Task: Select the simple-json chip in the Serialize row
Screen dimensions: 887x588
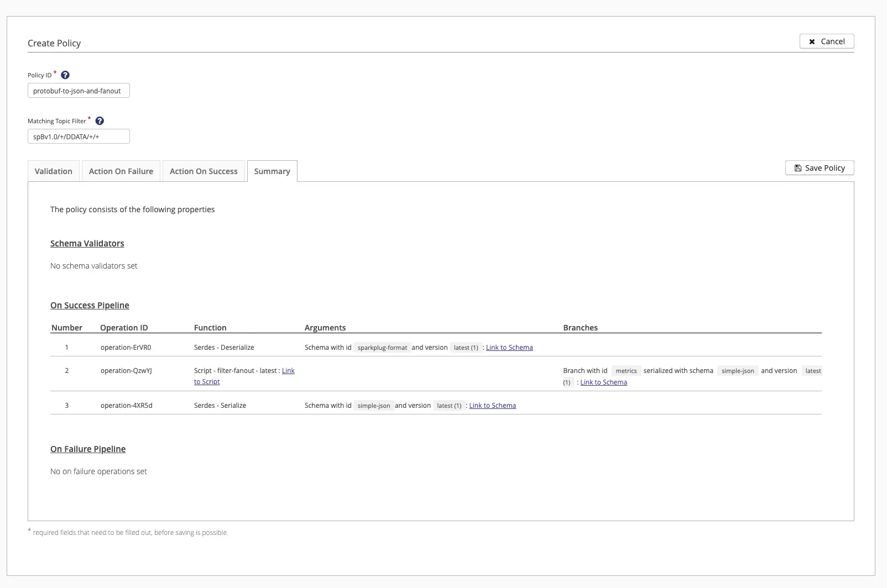Action: pos(373,405)
